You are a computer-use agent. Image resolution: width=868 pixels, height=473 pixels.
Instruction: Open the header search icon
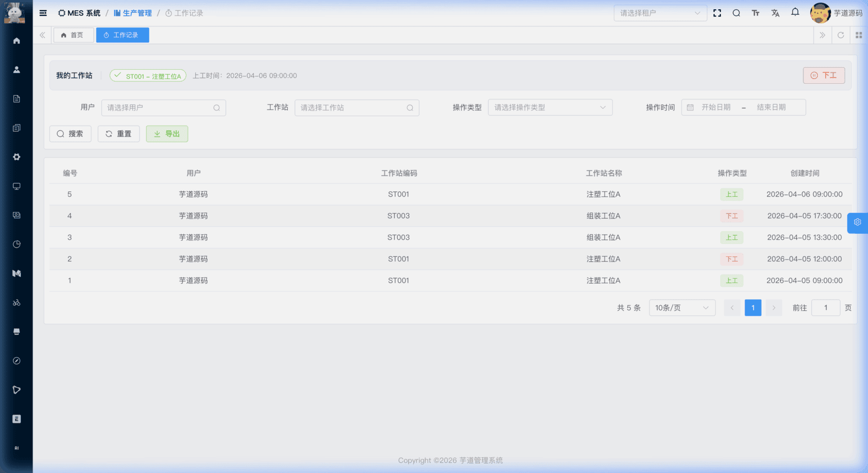(x=736, y=13)
